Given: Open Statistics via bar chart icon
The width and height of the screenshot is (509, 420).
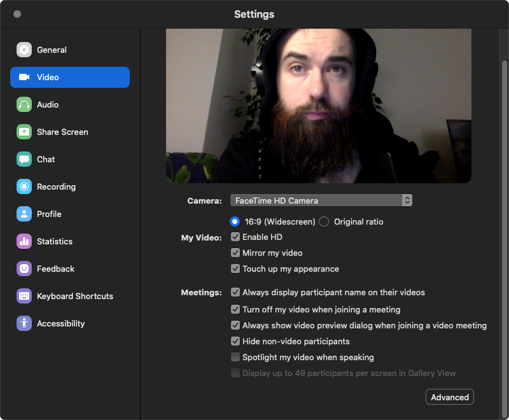Looking at the screenshot, I should tap(24, 241).
